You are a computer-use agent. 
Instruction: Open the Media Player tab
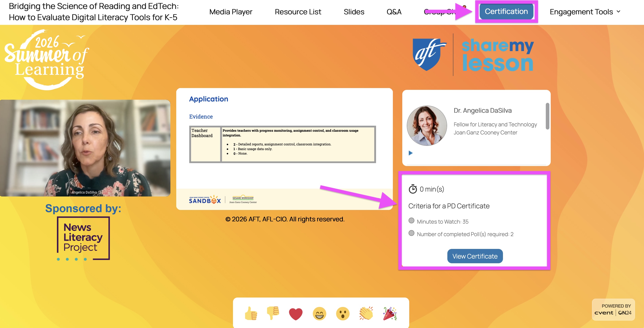[231, 12]
